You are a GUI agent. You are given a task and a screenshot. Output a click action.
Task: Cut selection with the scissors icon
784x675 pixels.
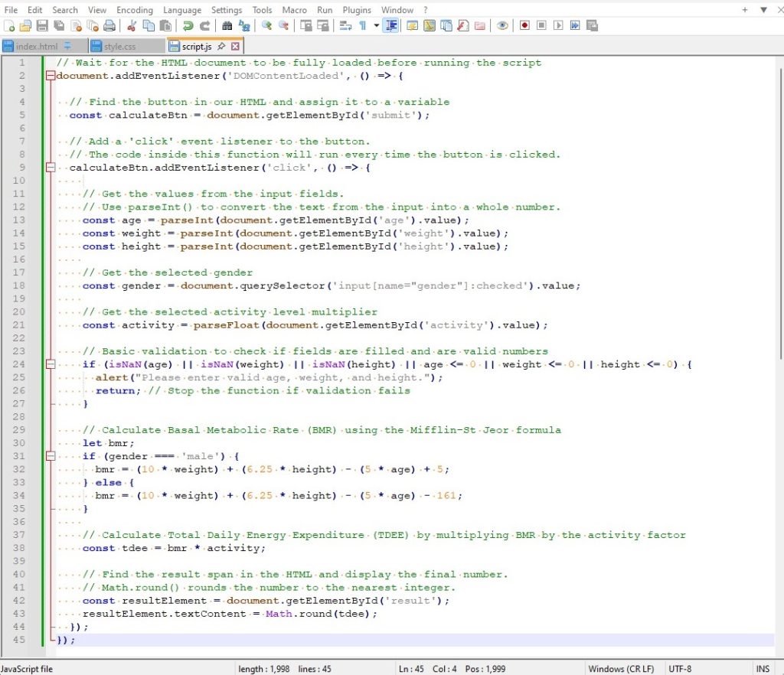[x=132, y=25]
